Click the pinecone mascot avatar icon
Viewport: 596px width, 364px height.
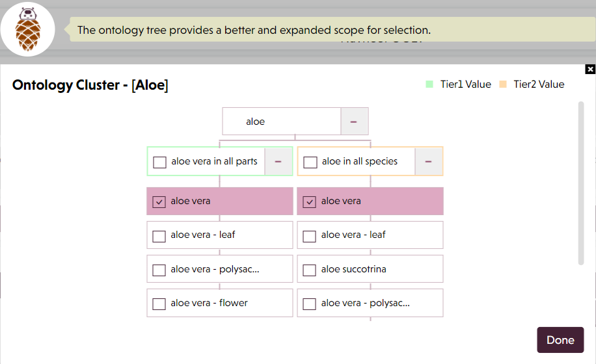coord(28,29)
